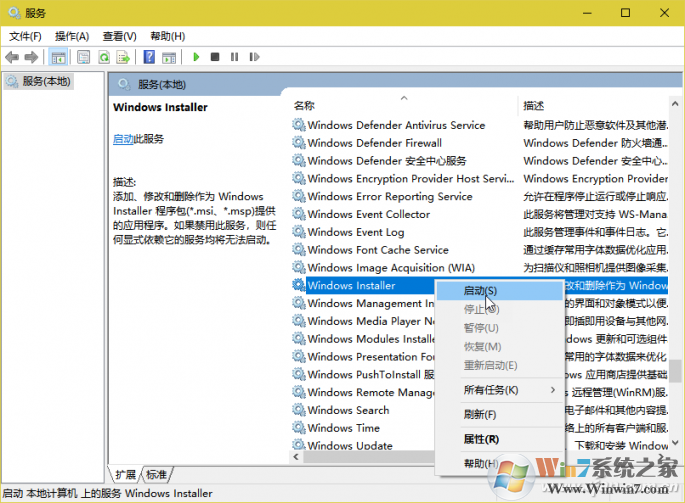Select Windows Defender Firewall row
The width and height of the screenshot is (685, 503).
pos(480,143)
